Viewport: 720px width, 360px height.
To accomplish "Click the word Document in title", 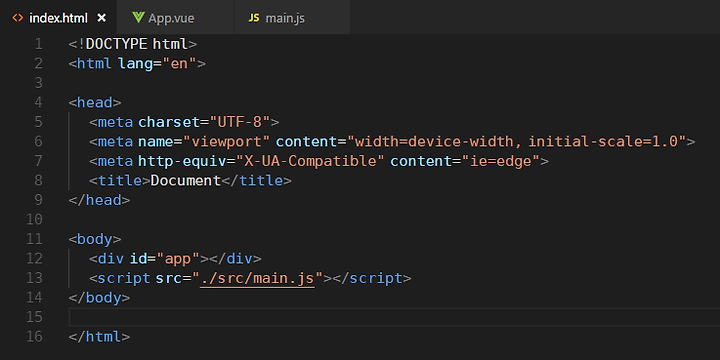I will pyautogui.click(x=186, y=180).
